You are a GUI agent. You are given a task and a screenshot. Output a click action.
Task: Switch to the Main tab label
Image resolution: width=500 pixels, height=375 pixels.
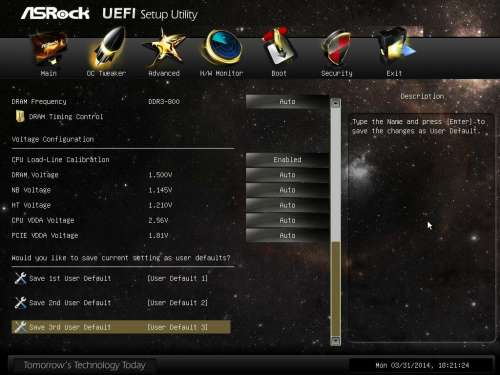[49, 73]
